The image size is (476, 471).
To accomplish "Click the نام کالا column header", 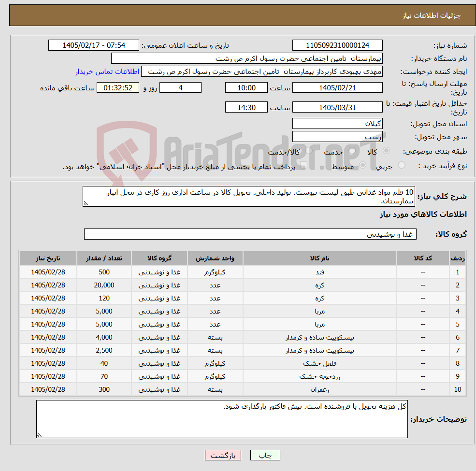I will pyautogui.click(x=319, y=258).
